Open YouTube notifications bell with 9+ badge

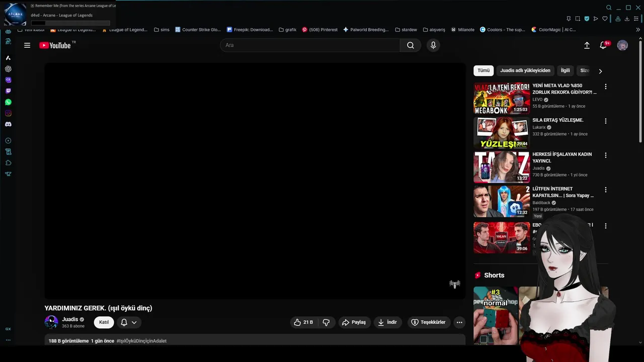603,45
